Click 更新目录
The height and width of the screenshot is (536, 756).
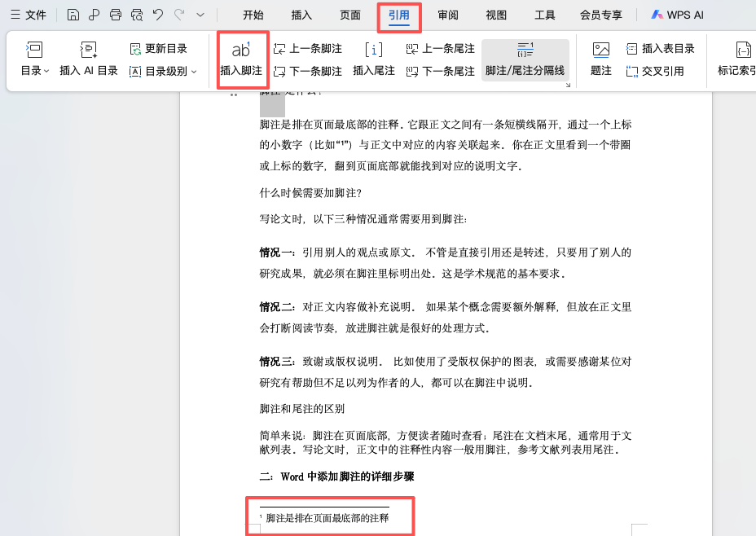pyautogui.click(x=159, y=49)
